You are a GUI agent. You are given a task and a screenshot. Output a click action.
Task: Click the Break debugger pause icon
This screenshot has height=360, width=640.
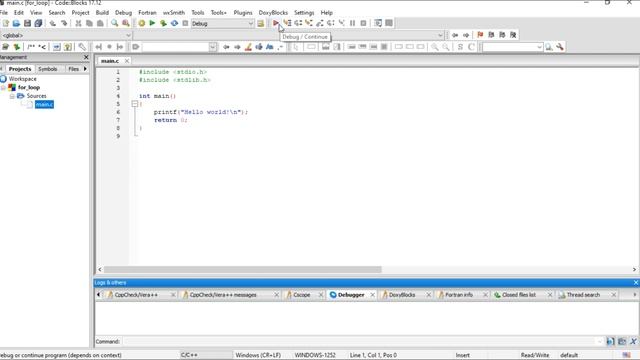[352, 23]
